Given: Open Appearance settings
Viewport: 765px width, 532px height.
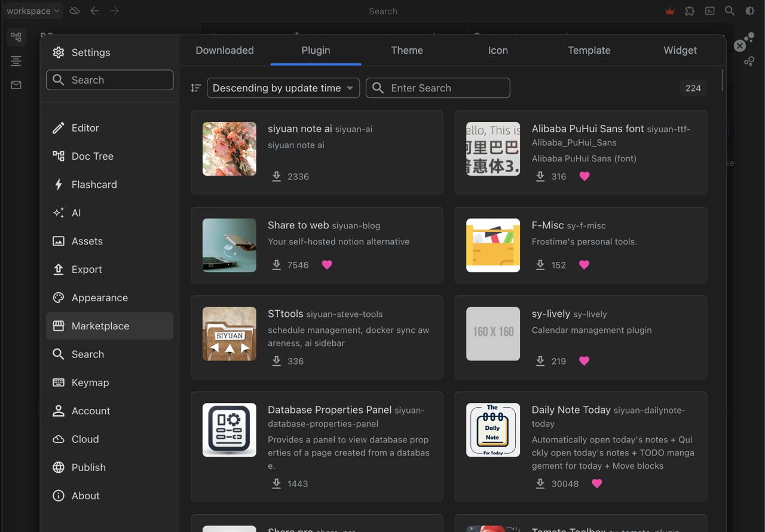Looking at the screenshot, I should coord(110,298).
